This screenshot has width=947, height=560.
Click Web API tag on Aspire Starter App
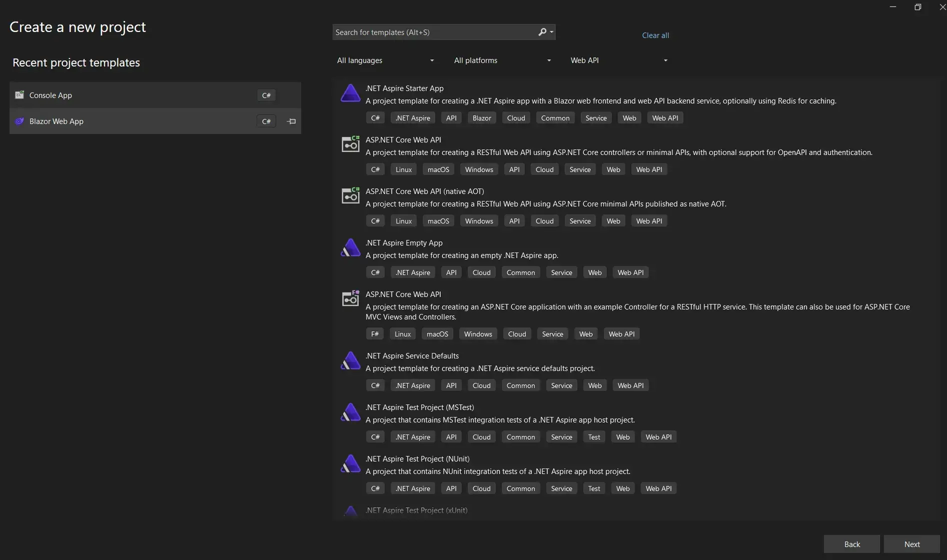tap(665, 118)
